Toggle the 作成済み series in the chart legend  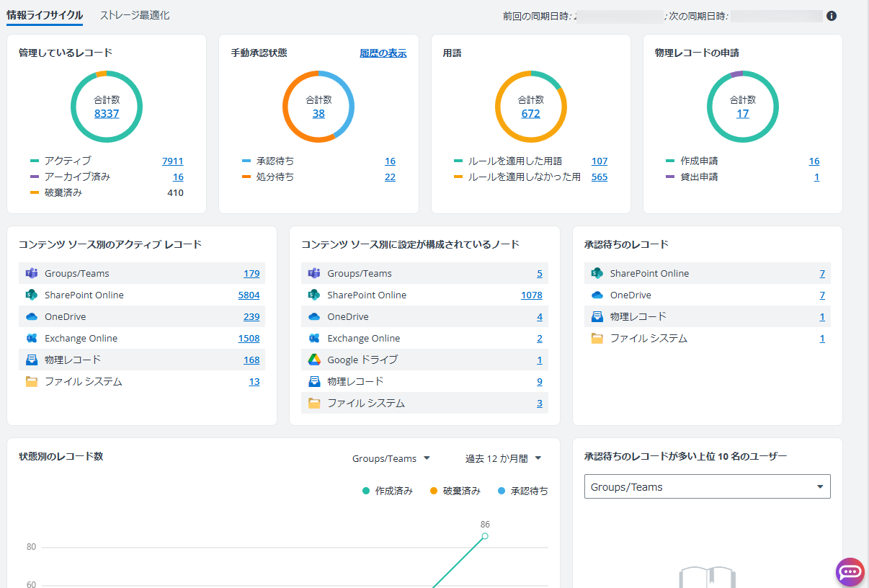(388, 491)
